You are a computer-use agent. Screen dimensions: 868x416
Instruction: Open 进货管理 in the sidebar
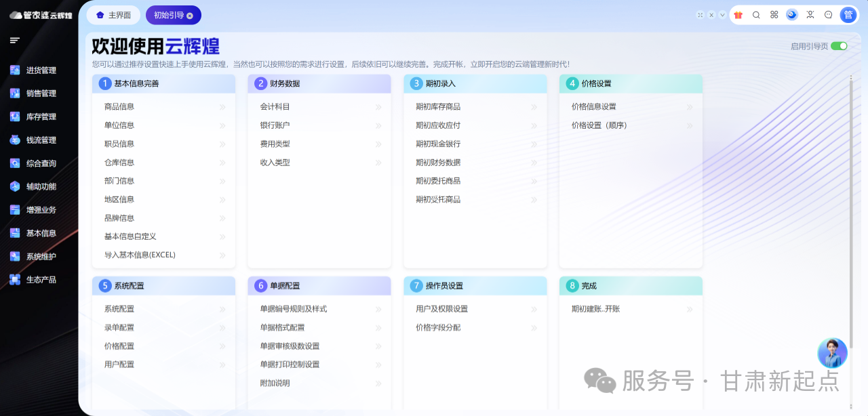pos(41,70)
